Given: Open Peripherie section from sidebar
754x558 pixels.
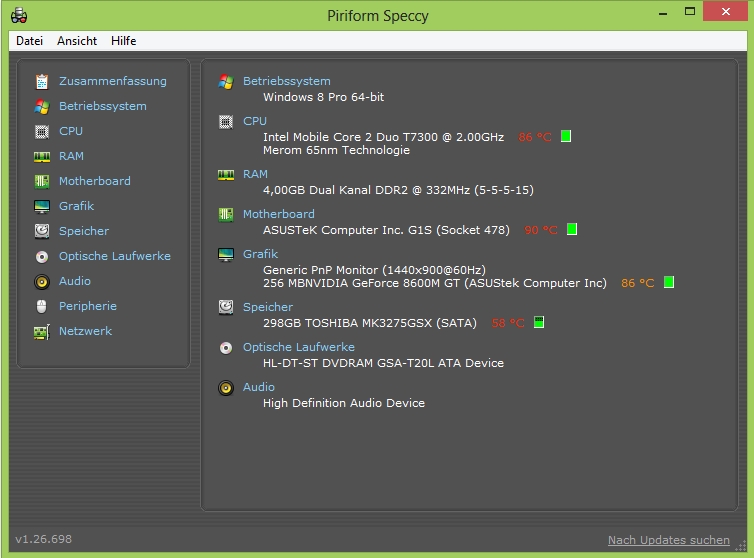Looking at the screenshot, I should [88, 306].
